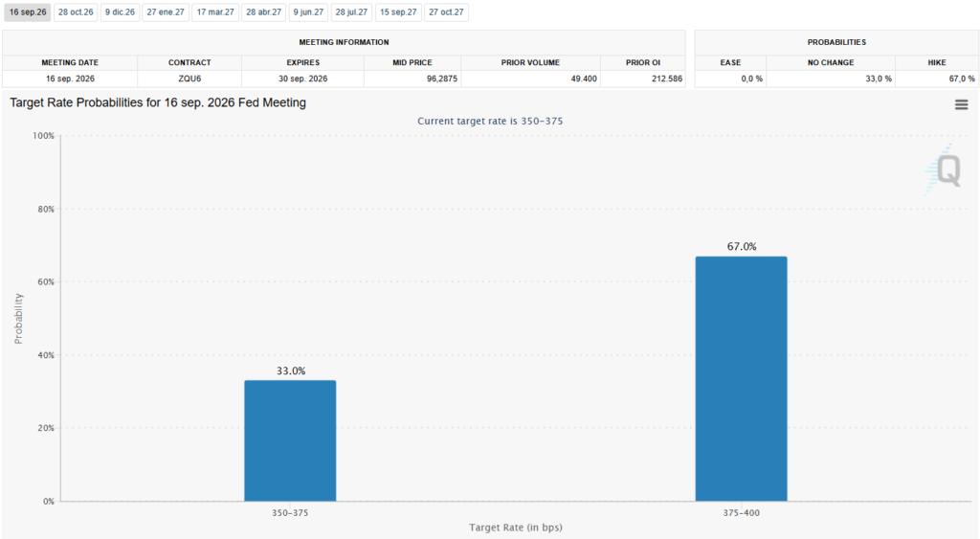The height and width of the screenshot is (539, 980).
Task: Click the PRIOR OI column header
Action: (643, 62)
